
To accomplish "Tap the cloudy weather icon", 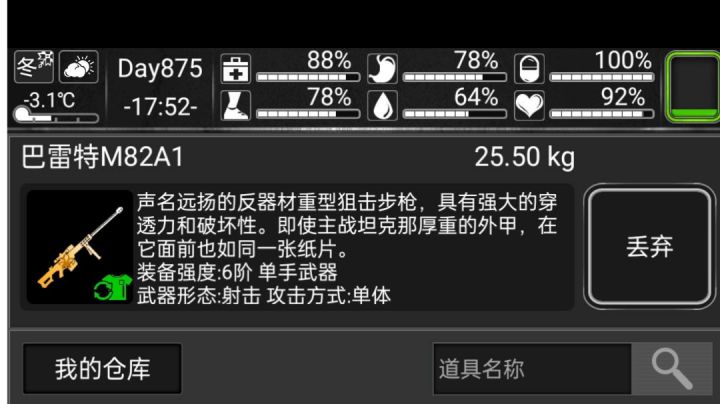I will [x=79, y=67].
